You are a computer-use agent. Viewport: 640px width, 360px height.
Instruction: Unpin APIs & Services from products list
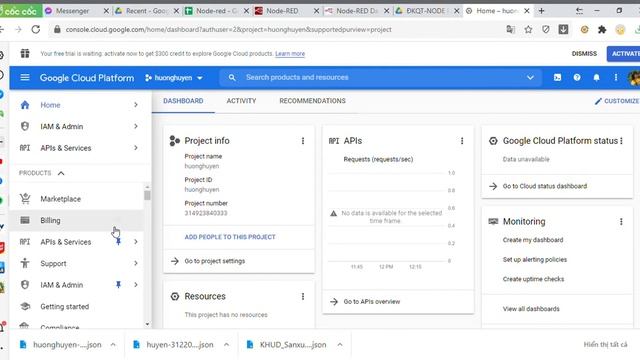[118, 242]
